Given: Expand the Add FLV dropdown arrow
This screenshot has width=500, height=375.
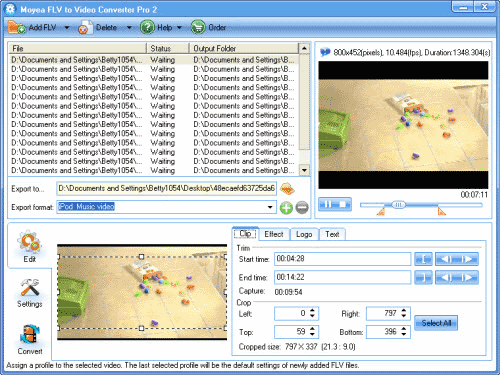Looking at the screenshot, I should point(67,28).
